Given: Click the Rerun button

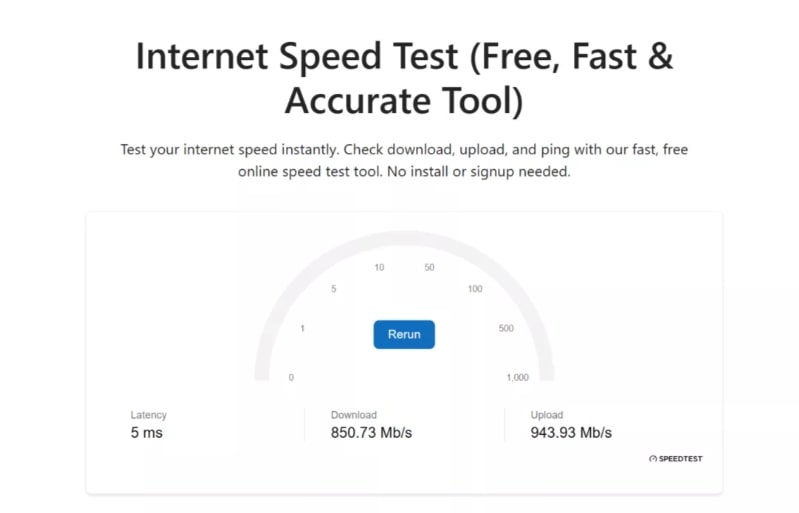Looking at the screenshot, I should point(404,334).
